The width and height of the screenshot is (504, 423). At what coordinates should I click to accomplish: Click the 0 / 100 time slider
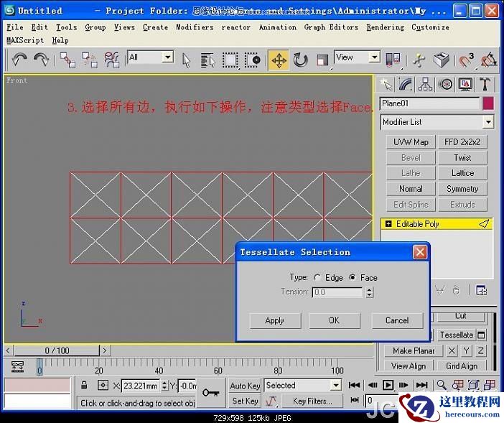(x=57, y=350)
